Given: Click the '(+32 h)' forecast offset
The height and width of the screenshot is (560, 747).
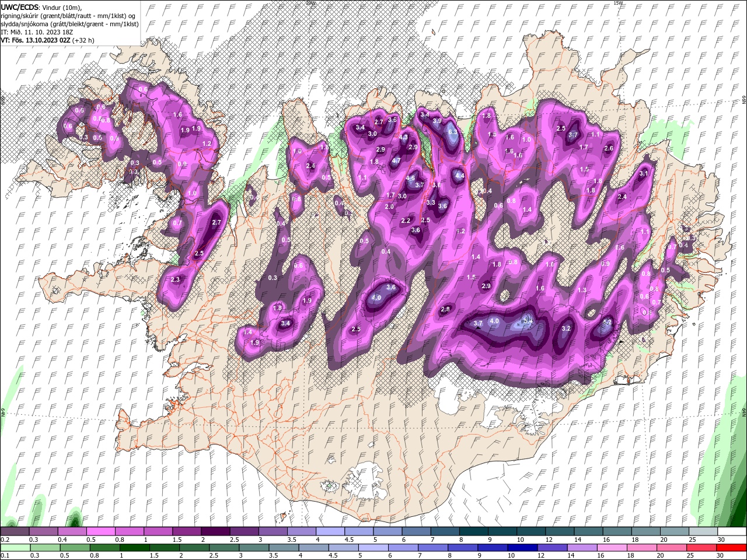Looking at the screenshot, I should pyautogui.click(x=83, y=40).
